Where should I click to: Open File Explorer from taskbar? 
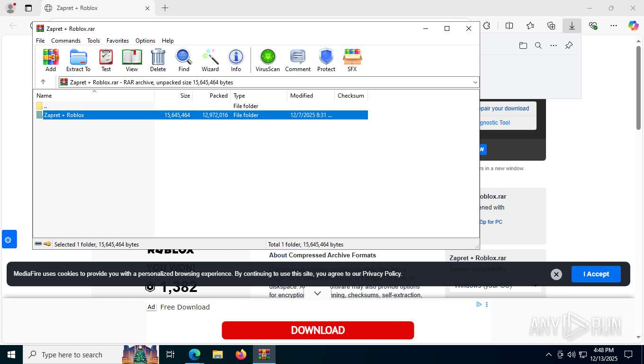(217, 355)
